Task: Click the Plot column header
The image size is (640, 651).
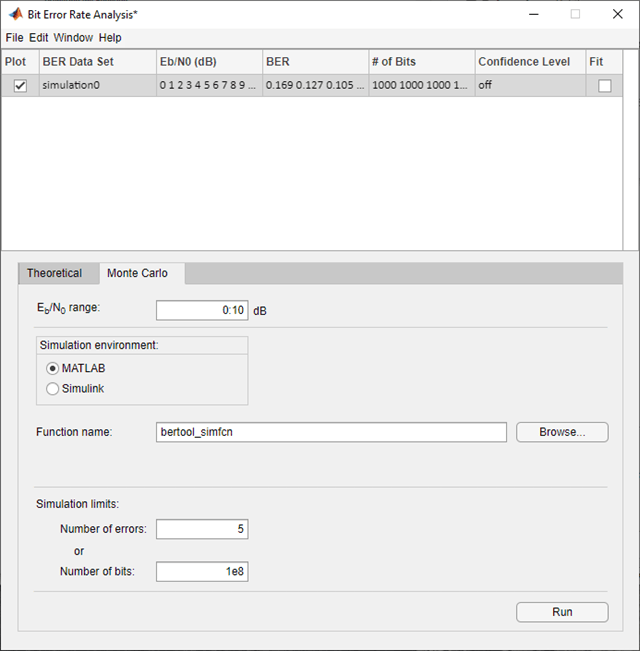Action: [x=20, y=62]
